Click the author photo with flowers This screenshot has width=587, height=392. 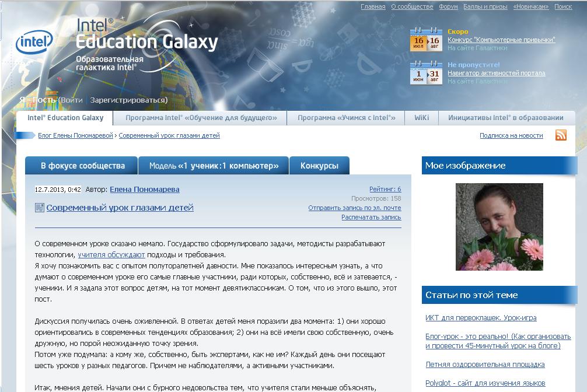(499, 227)
